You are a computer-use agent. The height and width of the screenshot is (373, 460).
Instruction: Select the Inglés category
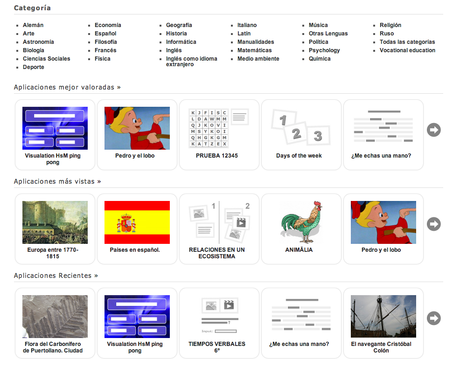click(174, 50)
